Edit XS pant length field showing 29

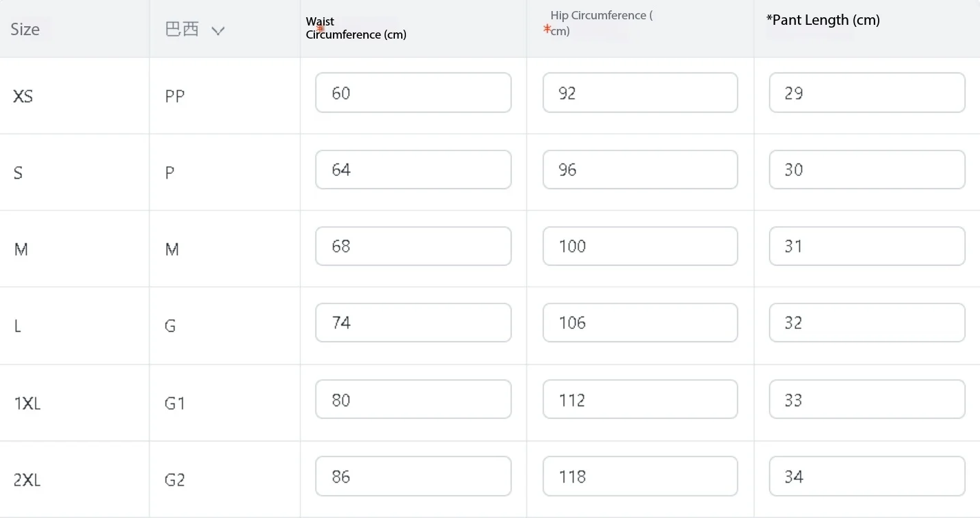coord(867,92)
